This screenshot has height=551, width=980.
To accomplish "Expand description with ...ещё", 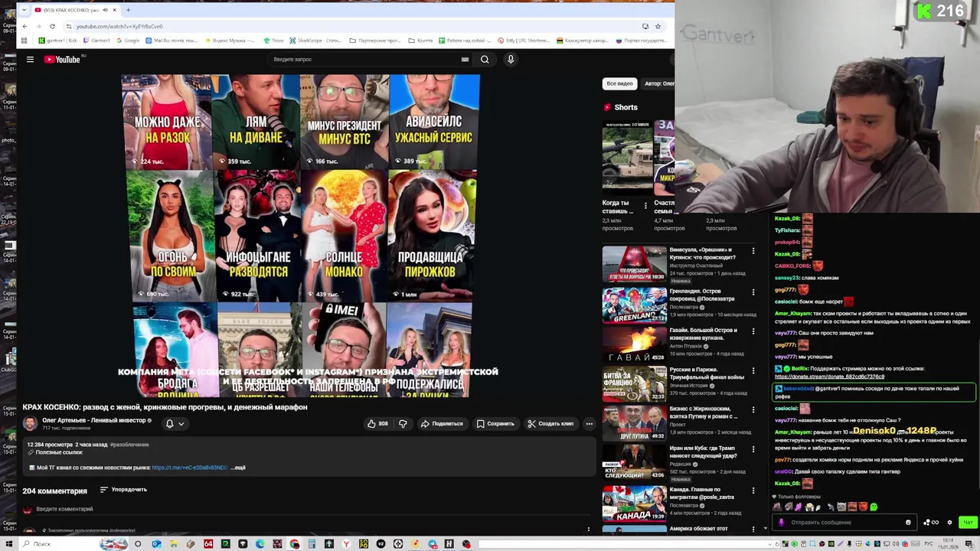I will point(238,468).
